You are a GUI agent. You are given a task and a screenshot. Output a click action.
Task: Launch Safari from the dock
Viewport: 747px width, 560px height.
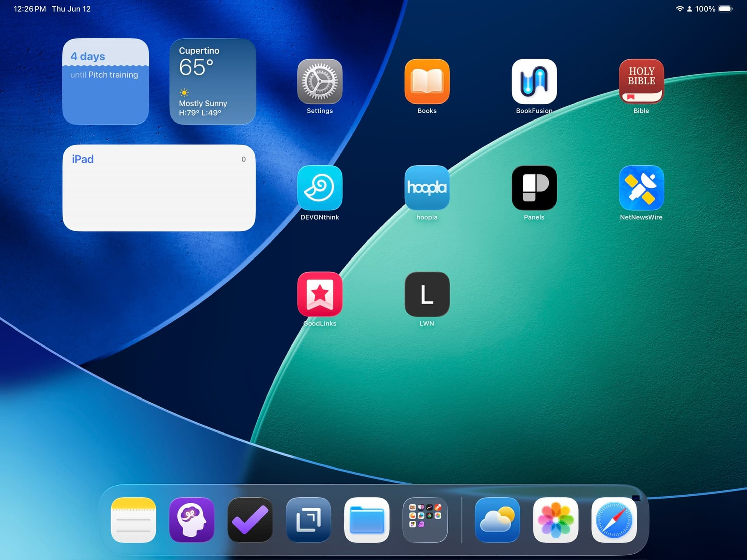614,520
